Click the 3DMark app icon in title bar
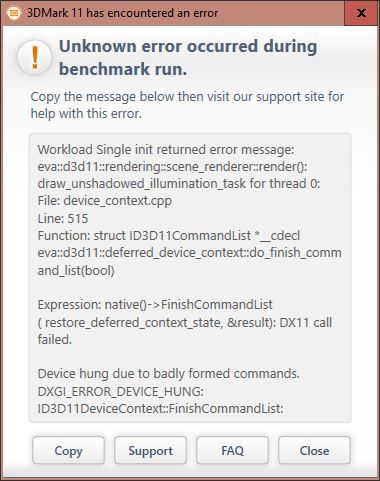The width and height of the screenshot is (380, 481). pyautogui.click(x=14, y=13)
